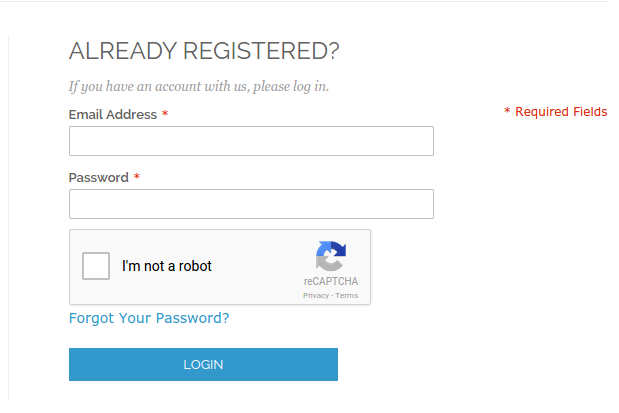This screenshot has height=413, width=619.
Task: Click the red asterisk before Required Fields
Action: point(507,111)
